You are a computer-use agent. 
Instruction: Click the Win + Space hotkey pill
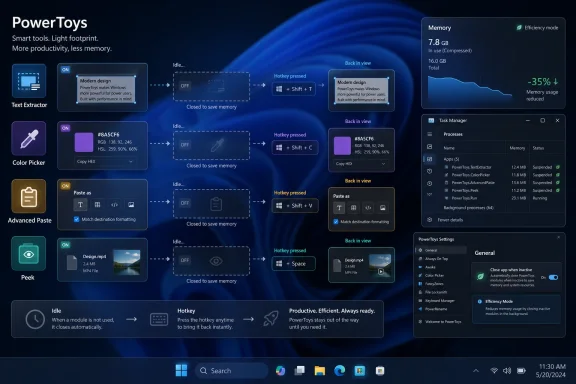(x=294, y=264)
